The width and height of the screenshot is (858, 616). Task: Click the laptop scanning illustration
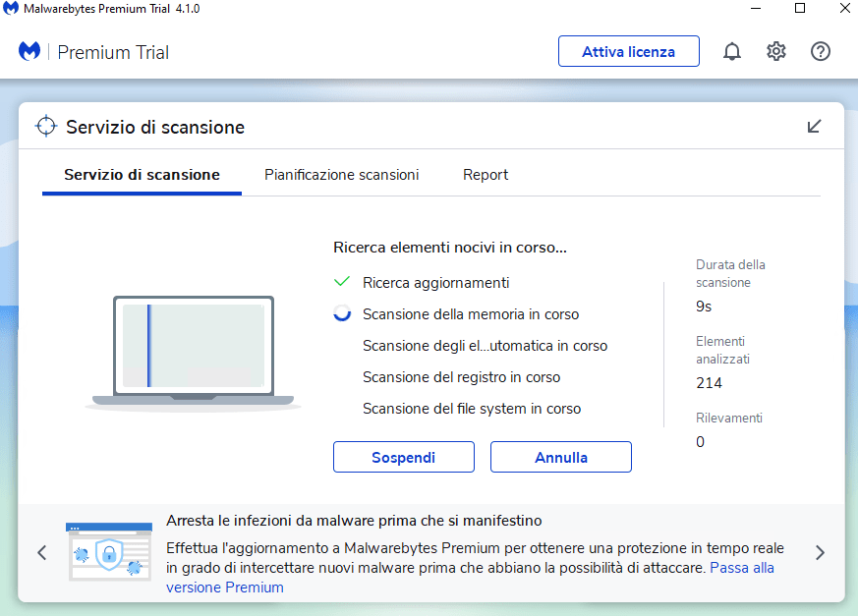(194, 353)
